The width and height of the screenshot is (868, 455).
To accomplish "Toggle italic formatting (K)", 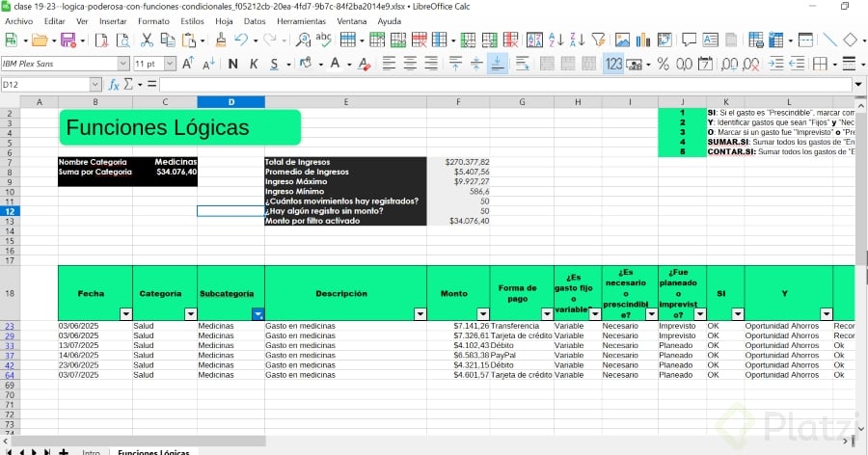I will pyautogui.click(x=254, y=64).
